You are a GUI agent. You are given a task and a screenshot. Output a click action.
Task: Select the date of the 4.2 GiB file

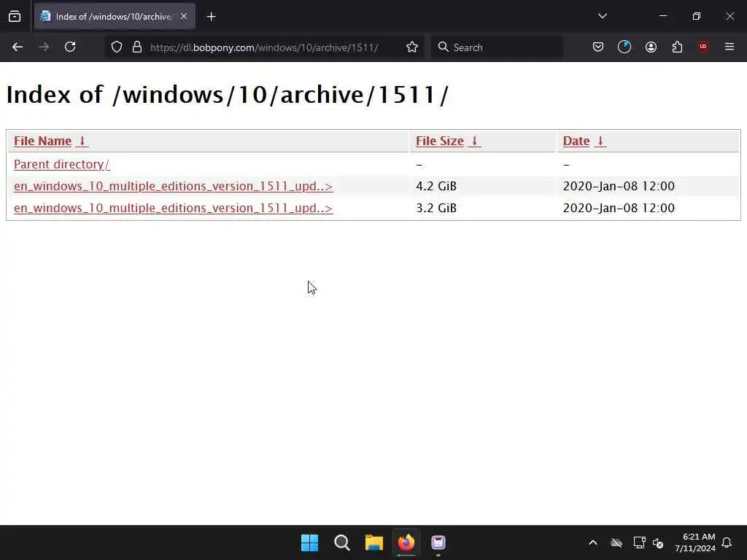pyautogui.click(x=619, y=186)
